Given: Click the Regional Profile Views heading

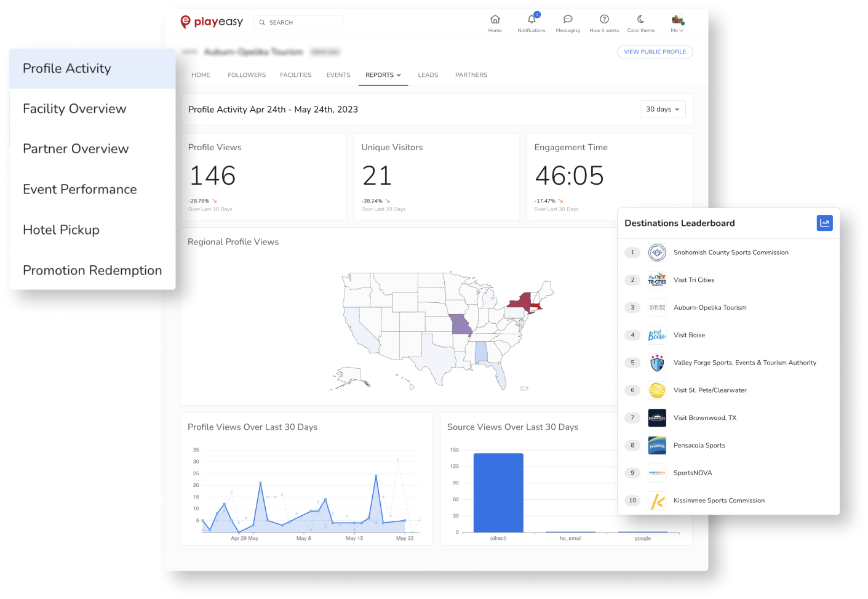Looking at the screenshot, I should (233, 242).
